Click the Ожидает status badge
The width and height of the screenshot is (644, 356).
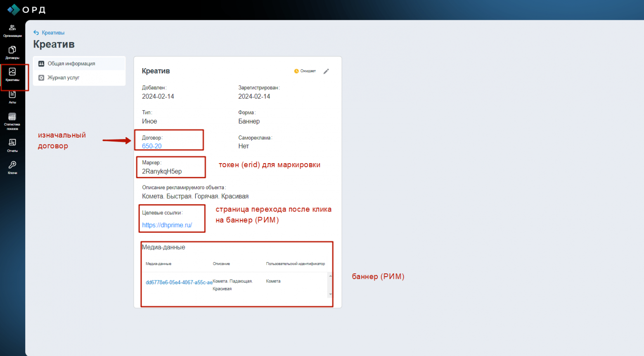305,71
